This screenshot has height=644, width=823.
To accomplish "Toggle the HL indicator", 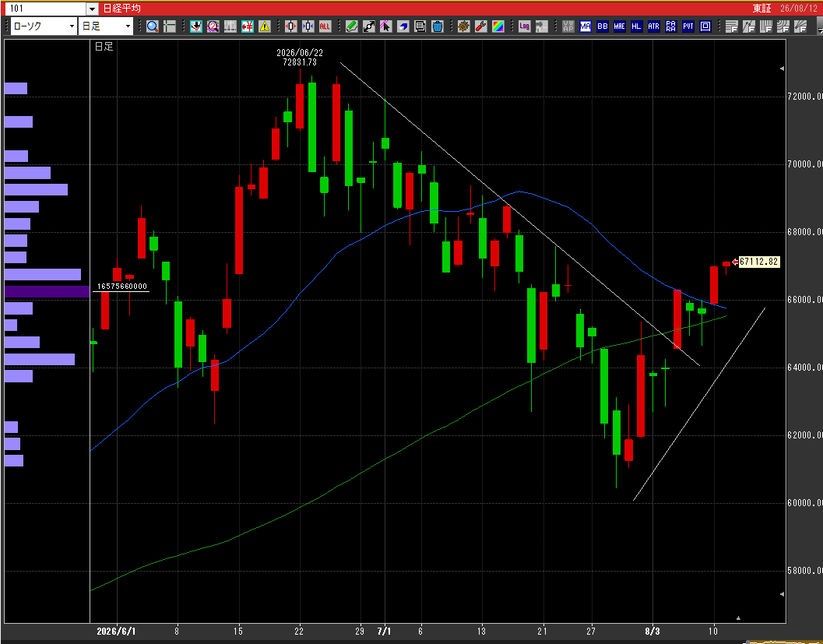I will click(637, 26).
